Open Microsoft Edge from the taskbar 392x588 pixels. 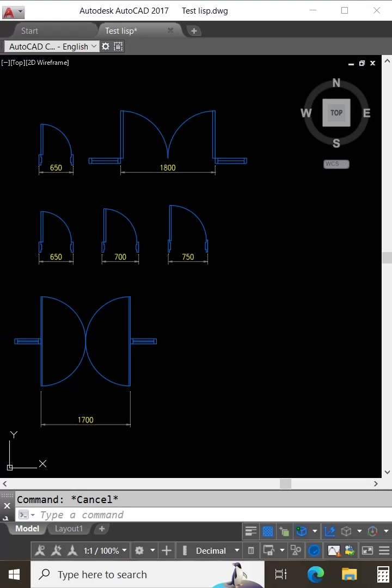[x=315, y=574]
